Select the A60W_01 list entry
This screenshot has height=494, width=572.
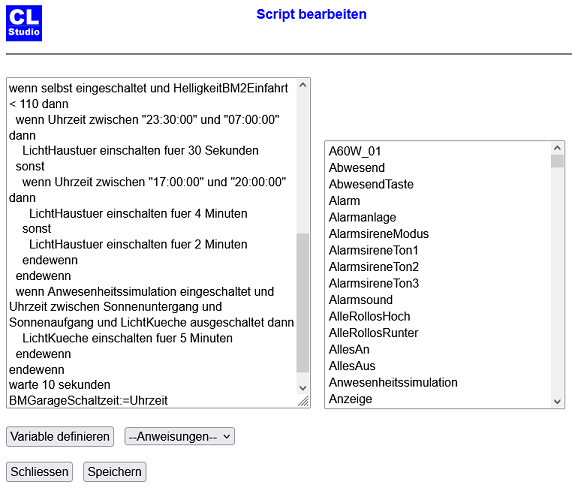tap(355, 151)
